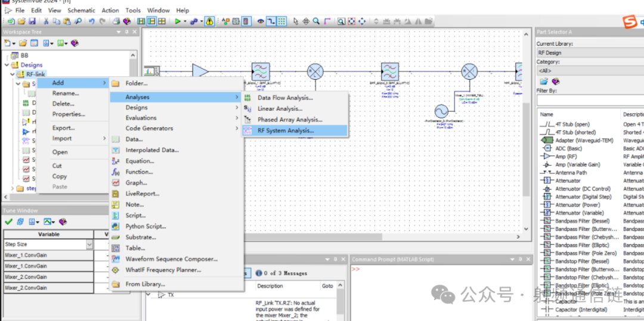Screen dimensions: 644x321
Task: Click the Find binoculars icon in toolbar
Action: pos(78,21)
